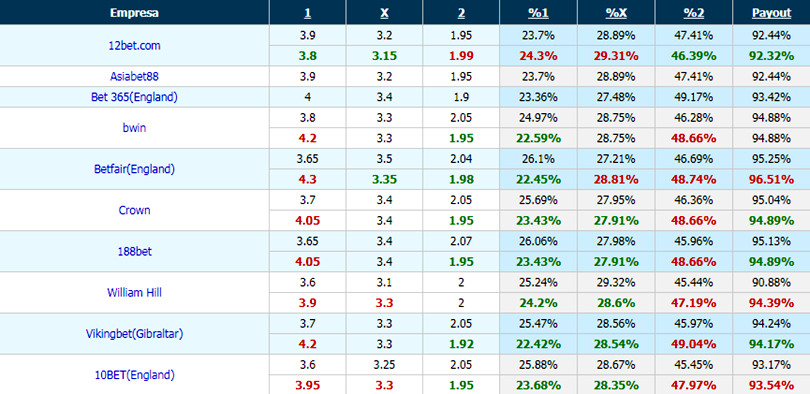Sort by the 2 column header
This screenshot has width=810, height=394.
click(461, 13)
